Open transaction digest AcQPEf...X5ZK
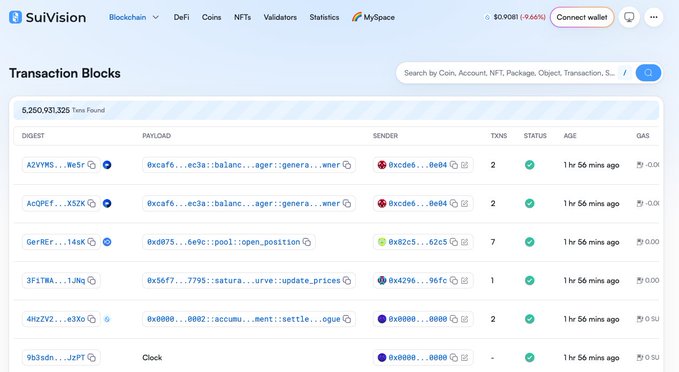679x372 pixels. click(56, 204)
